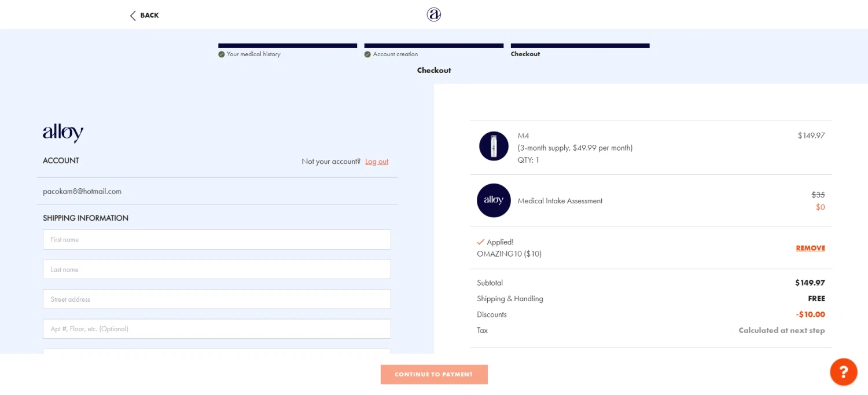Open the orange help question mark
Image resolution: width=868 pixels, height=395 pixels.
coord(844,372)
